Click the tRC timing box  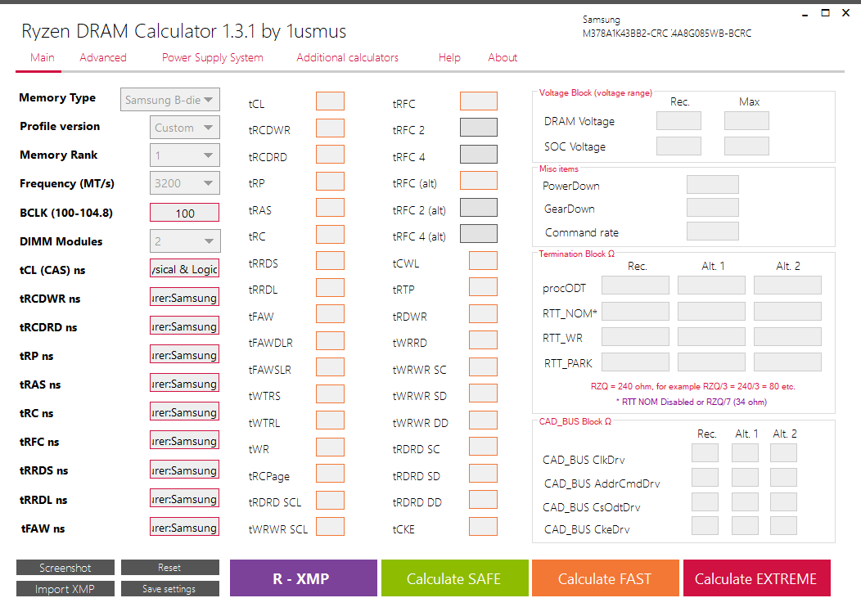[x=330, y=235]
